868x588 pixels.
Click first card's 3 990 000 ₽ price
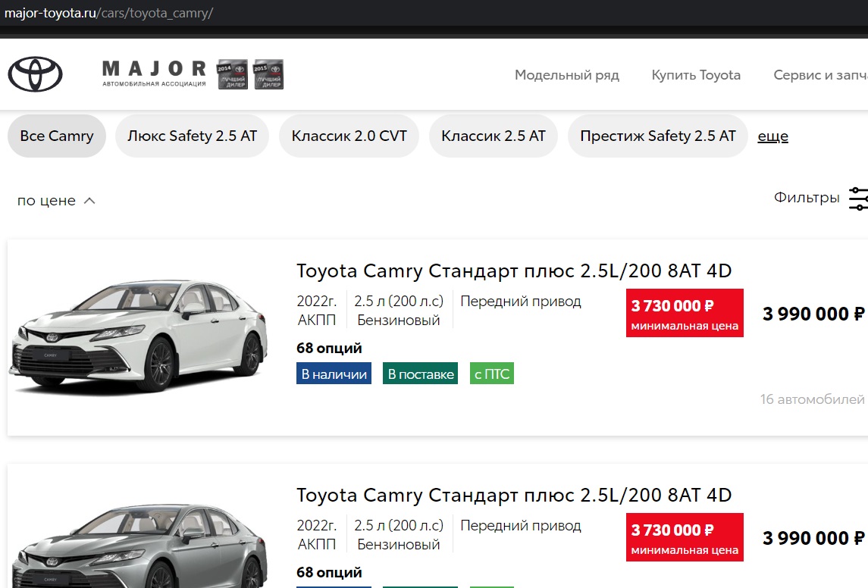point(813,314)
